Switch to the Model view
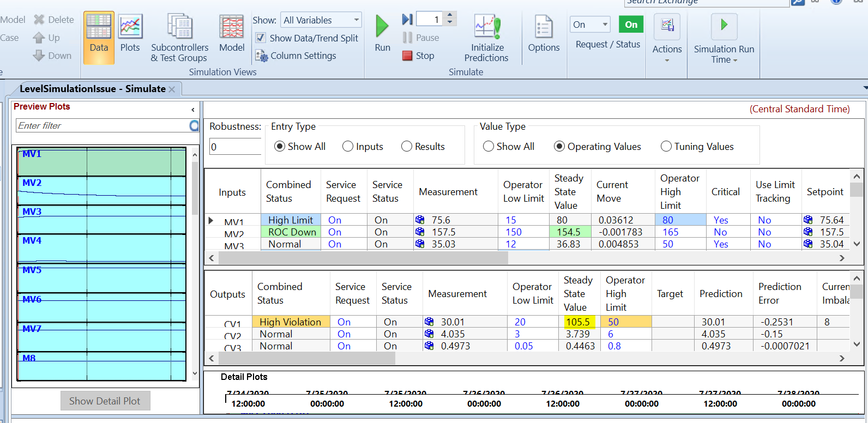The width and height of the screenshot is (868, 423). click(x=232, y=34)
